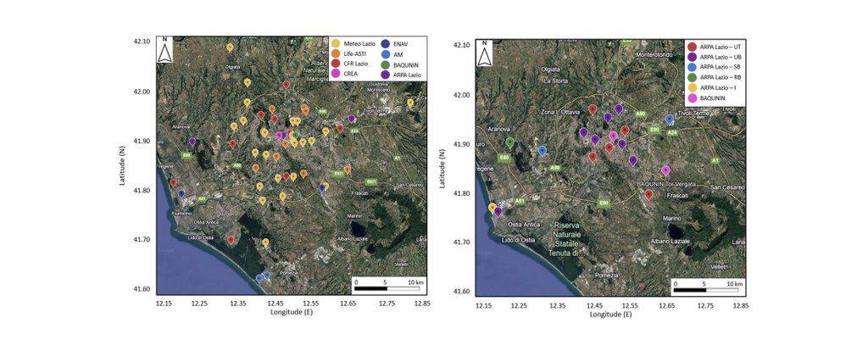
Task: Select the red marker near Lido di Ostia
Action: pyautogui.click(x=231, y=241)
